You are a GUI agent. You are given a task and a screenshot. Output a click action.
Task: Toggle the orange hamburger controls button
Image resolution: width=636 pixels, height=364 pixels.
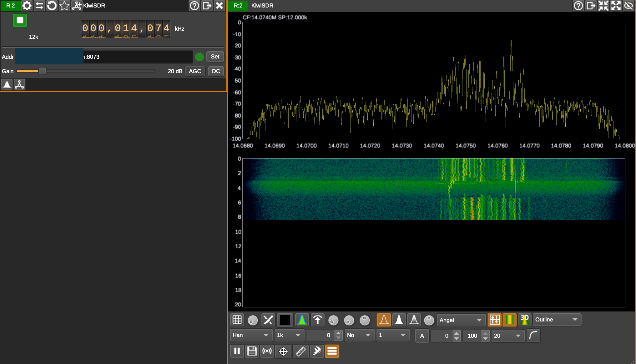pos(332,351)
